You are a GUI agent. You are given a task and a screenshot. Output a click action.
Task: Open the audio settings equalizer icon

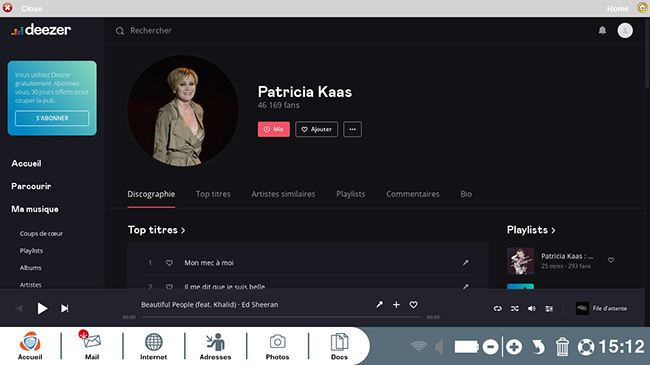(549, 308)
